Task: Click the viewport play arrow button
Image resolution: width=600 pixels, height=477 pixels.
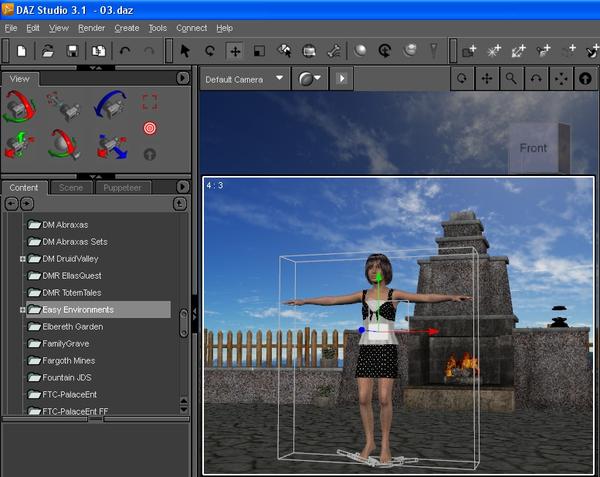Action: (341, 79)
